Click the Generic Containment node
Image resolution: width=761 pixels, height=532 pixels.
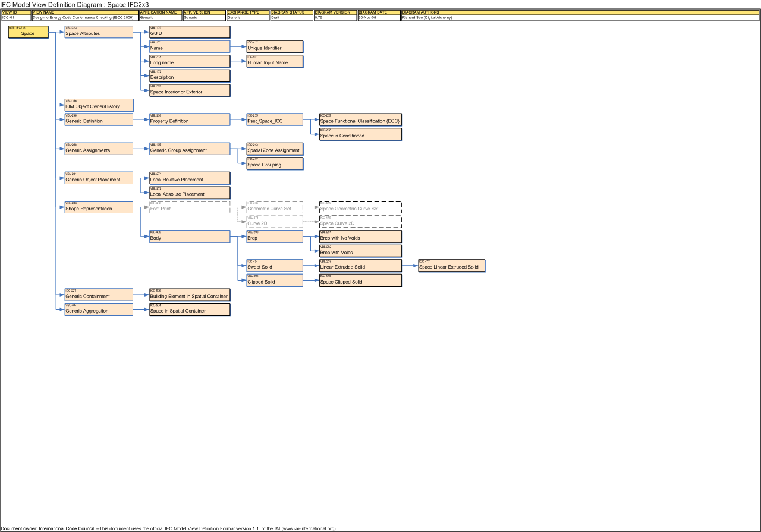click(99, 294)
